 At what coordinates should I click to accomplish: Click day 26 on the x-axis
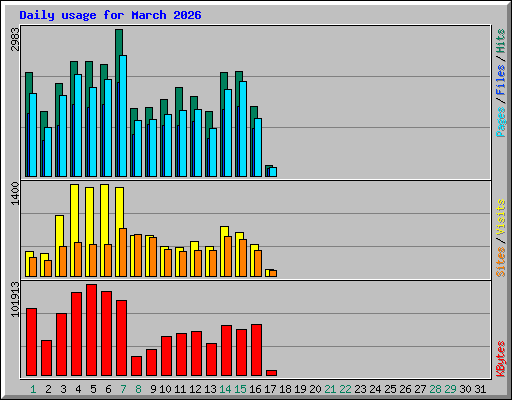(x=405, y=389)
